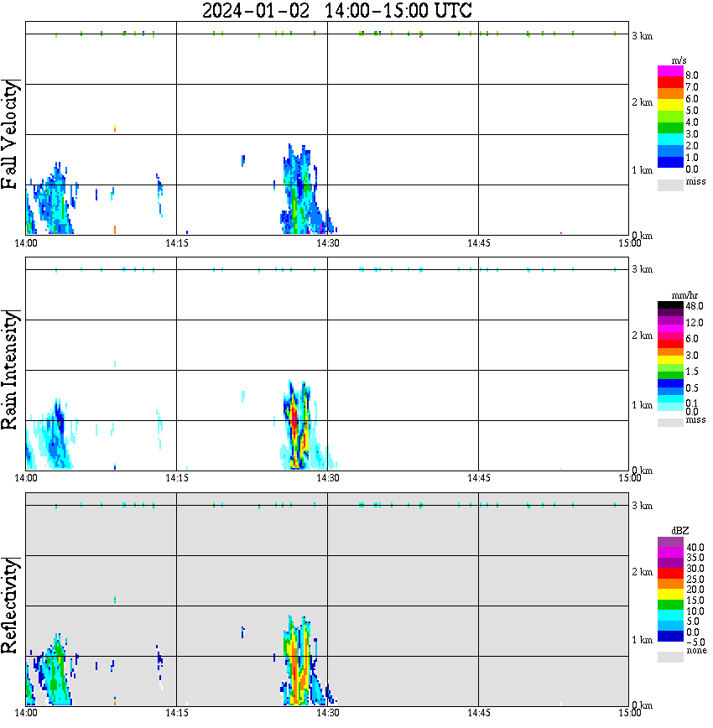713x728 pixels.
Task: Click 14:15 tick label under Rain Intensity
Action: point(177,478)
